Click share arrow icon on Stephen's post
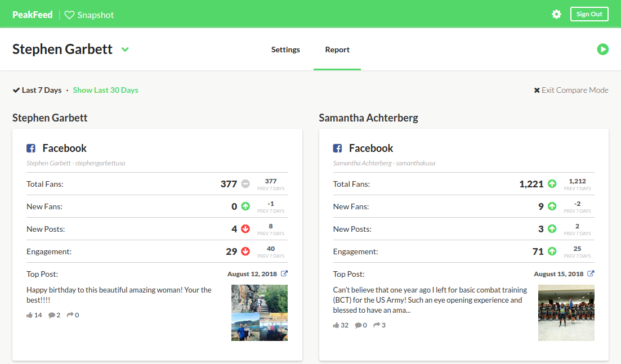The image size is (621, 364). tap(70, 315)
